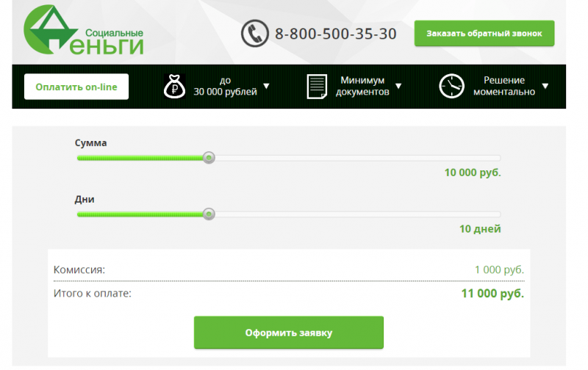
Task: Click the document sheet icon
Action: 317,87
